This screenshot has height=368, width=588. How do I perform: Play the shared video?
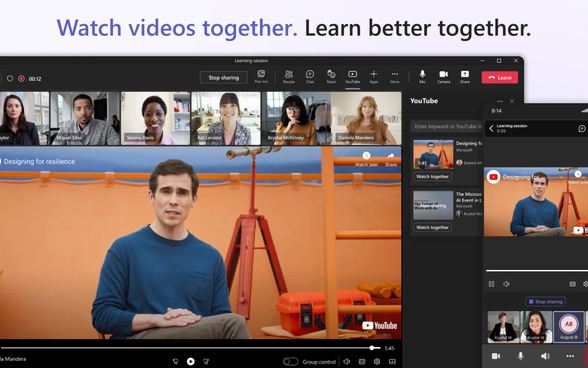click(191, 361)
